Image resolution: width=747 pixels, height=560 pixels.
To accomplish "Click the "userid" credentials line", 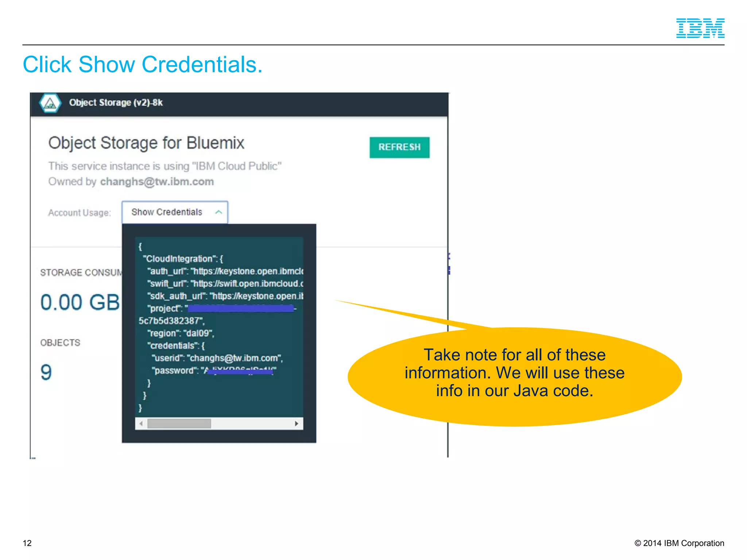I will tap(217, 358).
